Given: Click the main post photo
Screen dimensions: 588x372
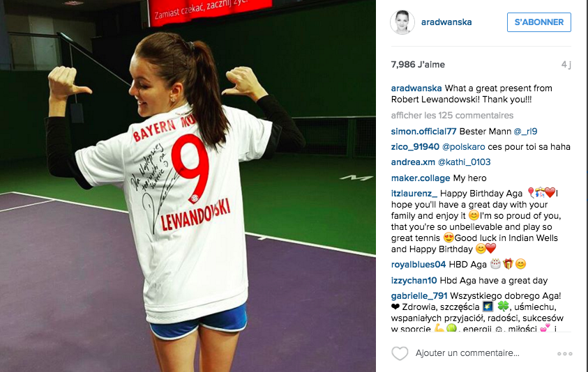Looking at the screenshot, I should point(188,186).
